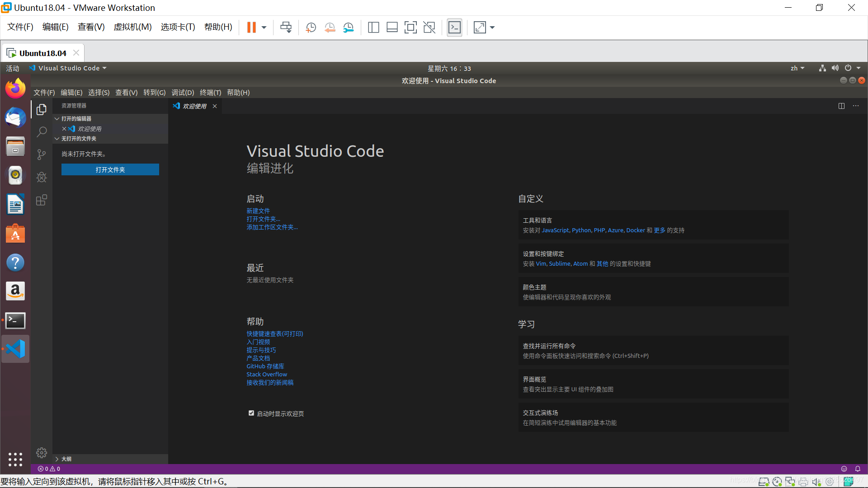The height and width of the screenshot is (488, 868).
Task: Open the Source Control view icon
Action: (x=42, y=155)
